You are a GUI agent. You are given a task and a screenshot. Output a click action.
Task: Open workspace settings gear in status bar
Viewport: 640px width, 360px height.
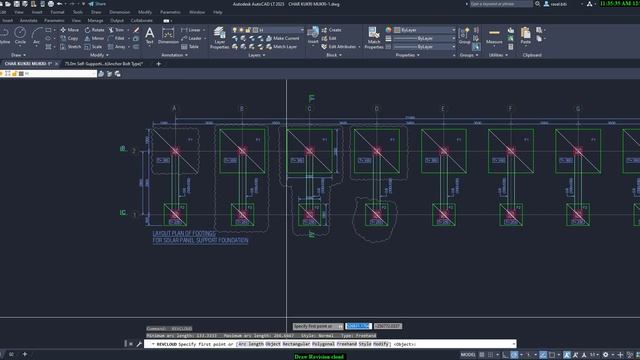[x=605, y=355]
